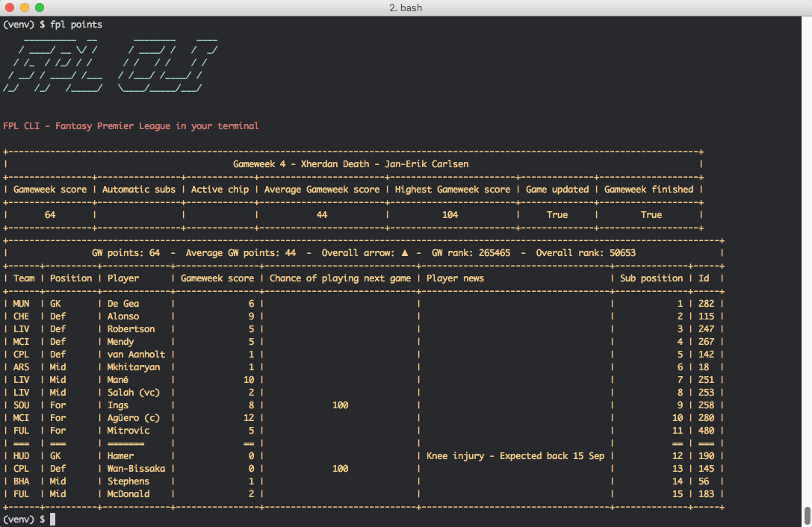This screenshot has height=527, width=812.
Task: Click player name 'Alonso'
Action: click(x=123, y=316)
